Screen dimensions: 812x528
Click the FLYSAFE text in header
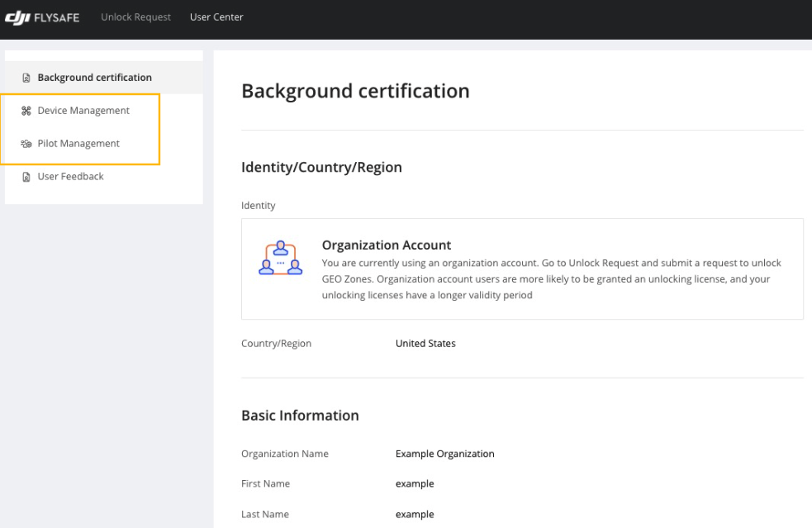click(57, 18)
